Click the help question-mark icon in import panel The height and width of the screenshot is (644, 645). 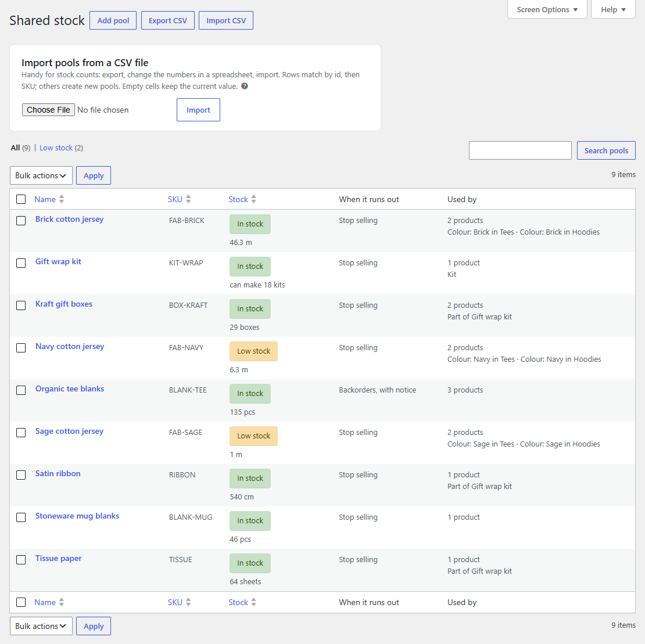coord(244,87)
